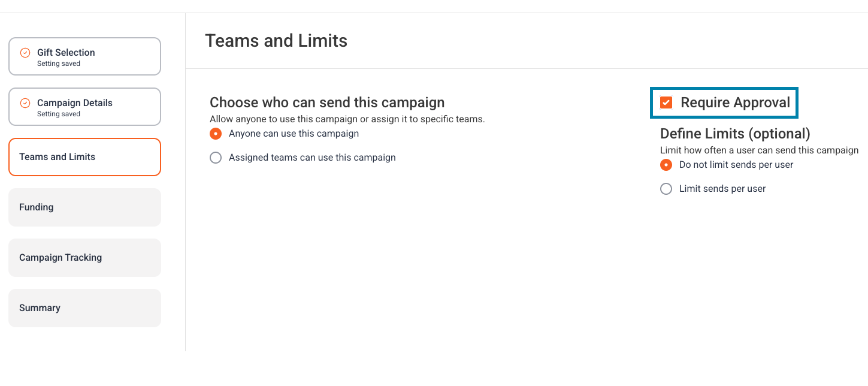Uncheck the Require Approval checkbox
Image resolution: width=868 pixels, height=386 pixels.
coord(666,103)
